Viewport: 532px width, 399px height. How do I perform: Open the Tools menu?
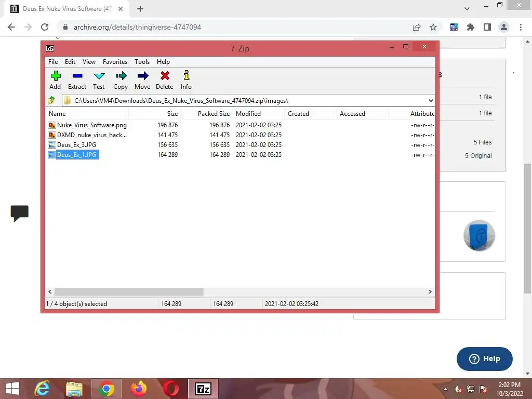coord(142,62)
